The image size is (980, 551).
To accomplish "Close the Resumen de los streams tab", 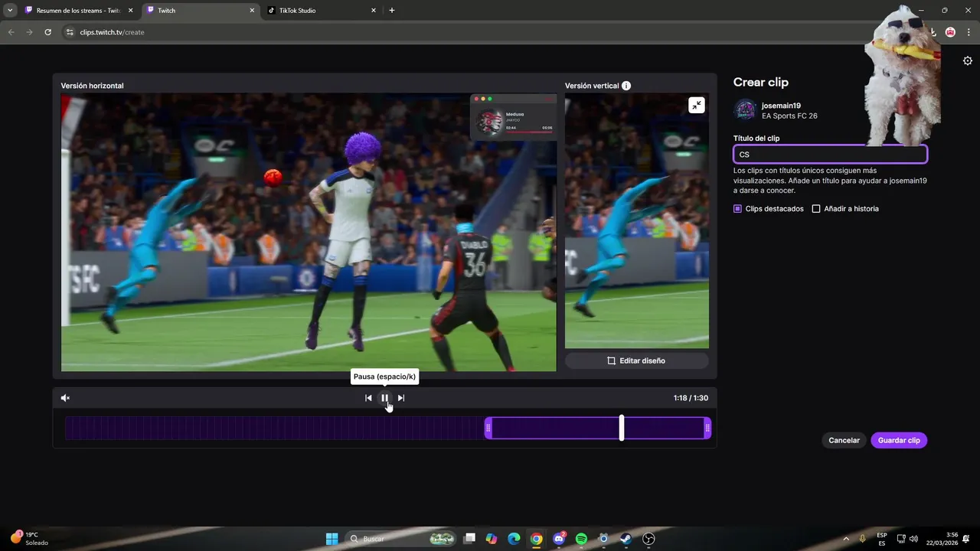I will (130, 11).
